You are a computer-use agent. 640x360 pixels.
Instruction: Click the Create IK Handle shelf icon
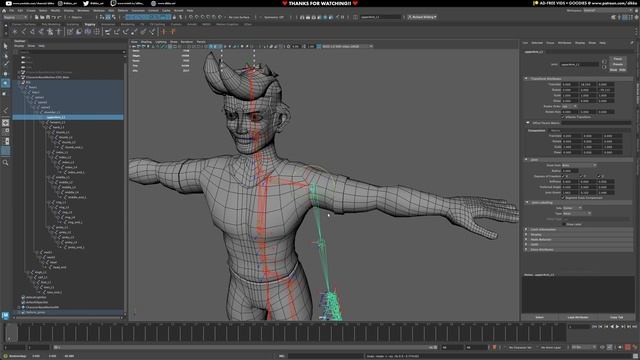(x=33, y=31)
